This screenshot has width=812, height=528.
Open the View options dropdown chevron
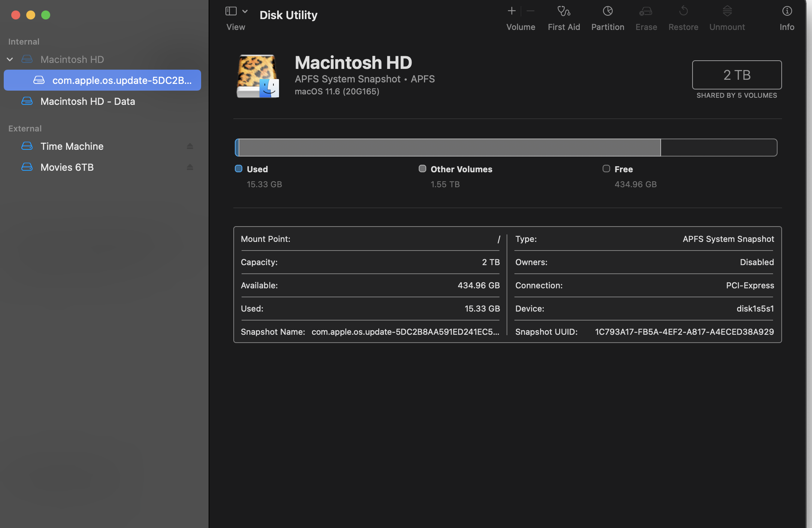(x=245, y=11)
